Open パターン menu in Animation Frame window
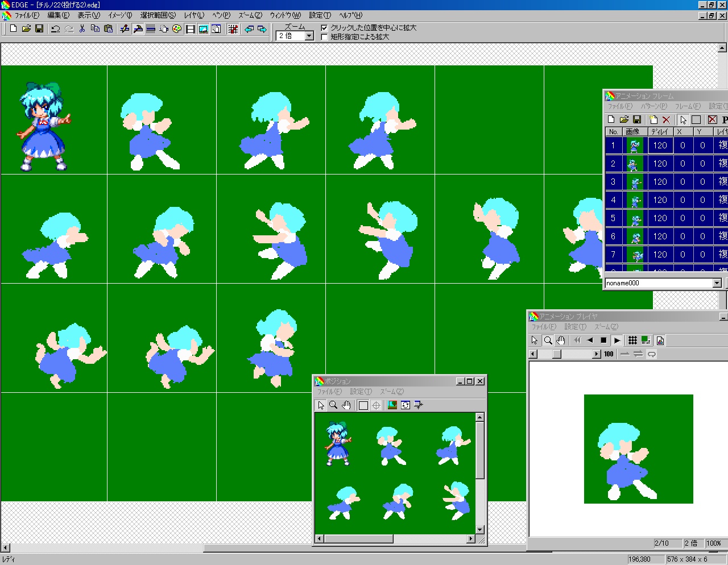Image resolution: width=728 pixels, height=565 pixels. coord(653,106)
